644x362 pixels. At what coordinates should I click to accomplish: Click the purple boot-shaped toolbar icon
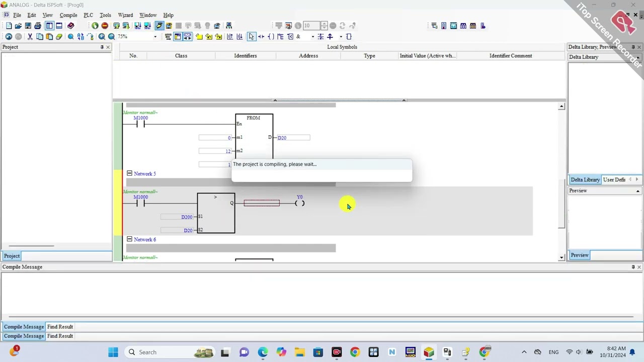pos(483,26)
